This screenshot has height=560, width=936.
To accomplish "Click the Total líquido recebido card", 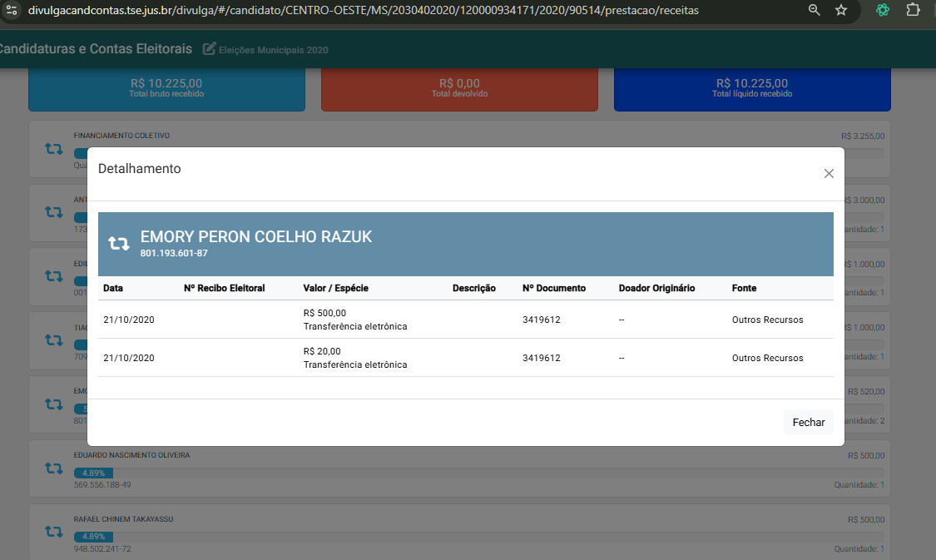I will 752,90.
